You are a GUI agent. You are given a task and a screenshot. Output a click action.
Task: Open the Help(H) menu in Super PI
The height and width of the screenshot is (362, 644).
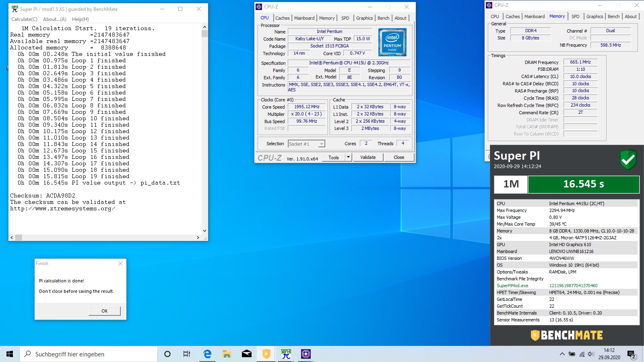(x=80, y=19)
